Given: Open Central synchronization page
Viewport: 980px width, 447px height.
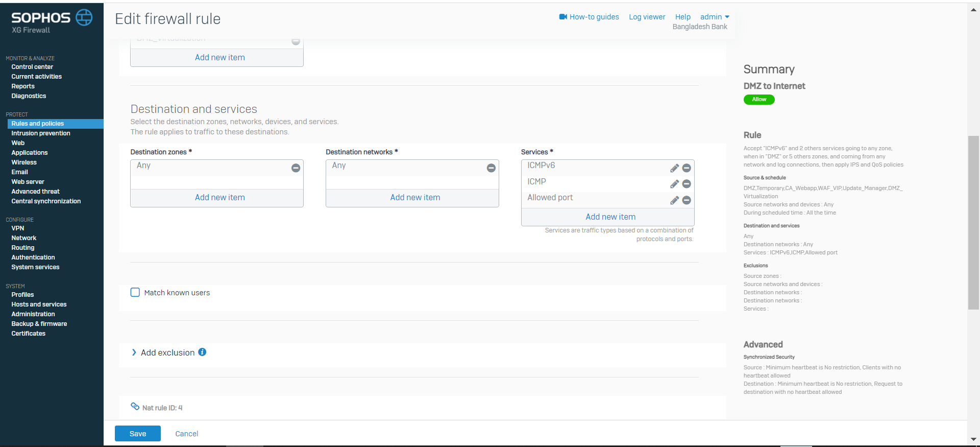Looking at the screenshot, I should point(46,201).
